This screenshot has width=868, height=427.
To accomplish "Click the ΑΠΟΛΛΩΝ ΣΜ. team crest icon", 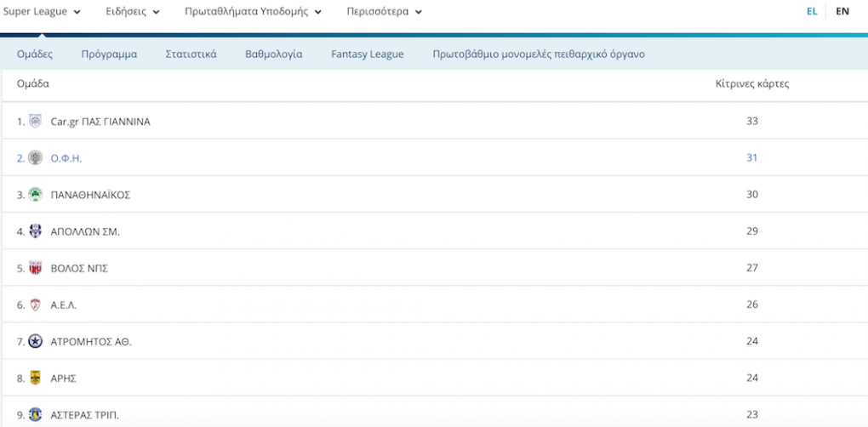I will click(36, 231).
